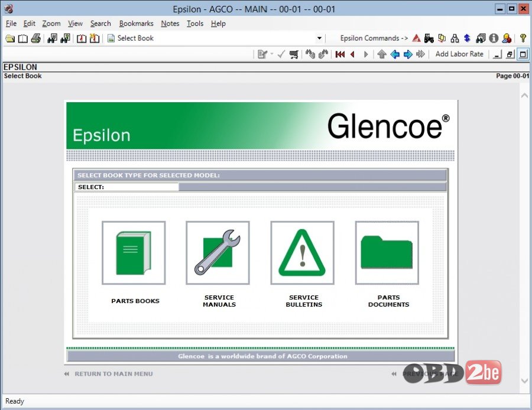The height and width of the screenshot is (410, 532).
Task: Maximize the inner document window
Action: coord(523,54)
